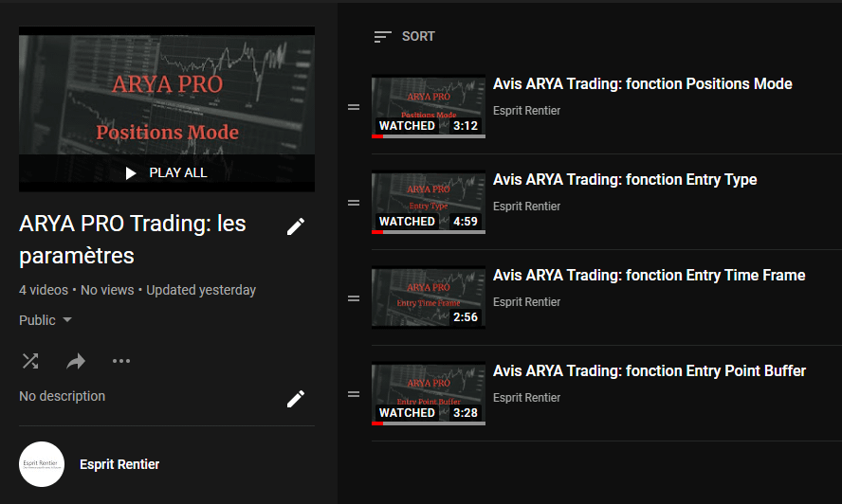Click the playlist title 'ARYA PRO Trading: les paramètres'
Screen dimensions: 842x504
[133, 240]
